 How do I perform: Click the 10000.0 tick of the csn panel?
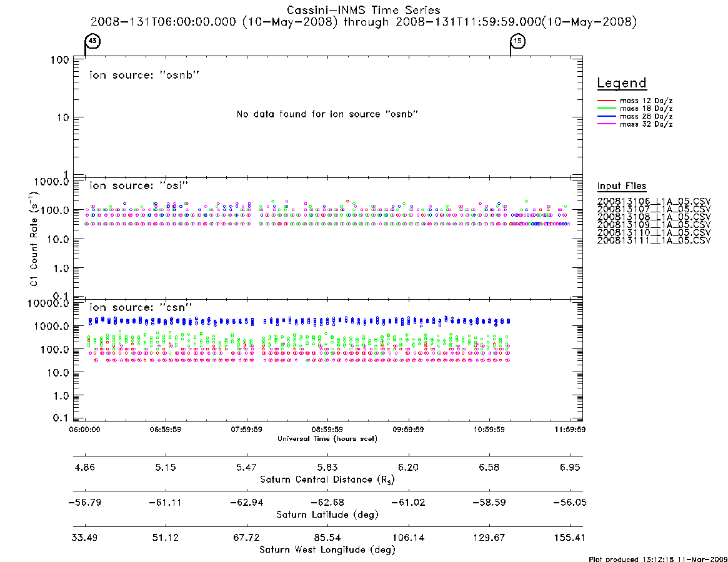point(48,303)
